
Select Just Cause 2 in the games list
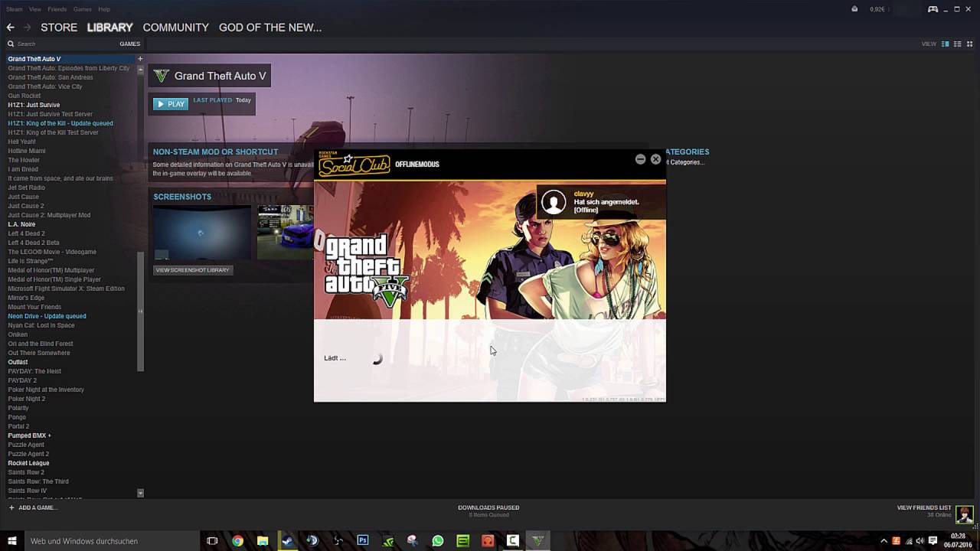26,206
